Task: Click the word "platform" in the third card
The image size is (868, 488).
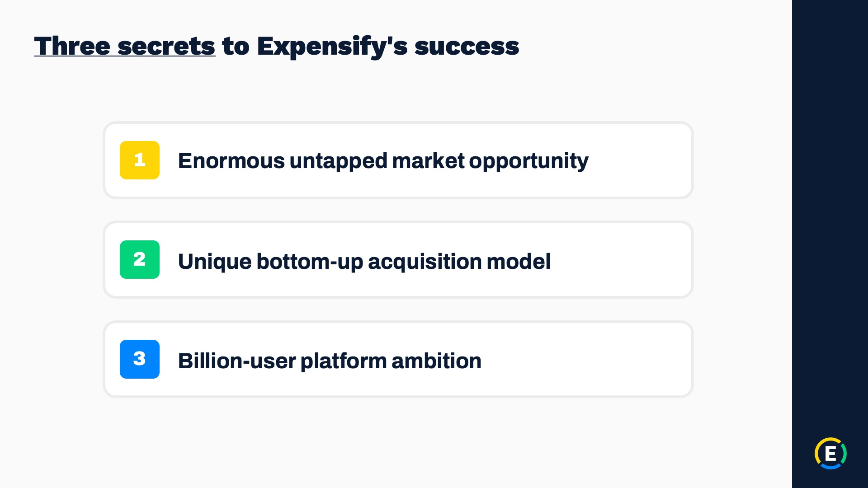Action: click(343, 361)
